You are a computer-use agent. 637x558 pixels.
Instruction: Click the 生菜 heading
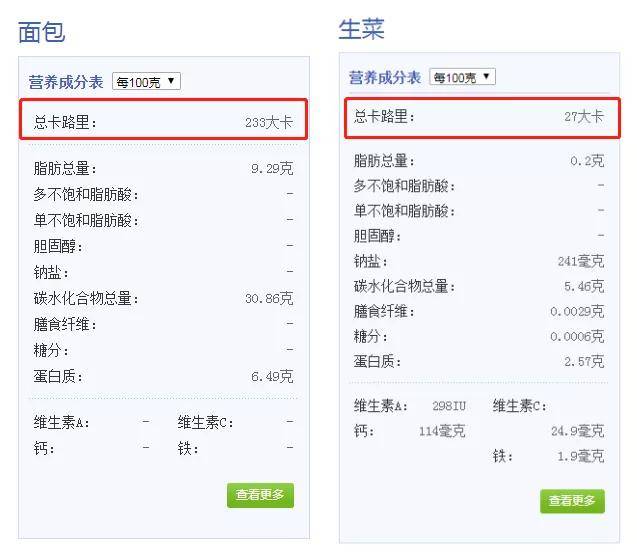point(361,28)
